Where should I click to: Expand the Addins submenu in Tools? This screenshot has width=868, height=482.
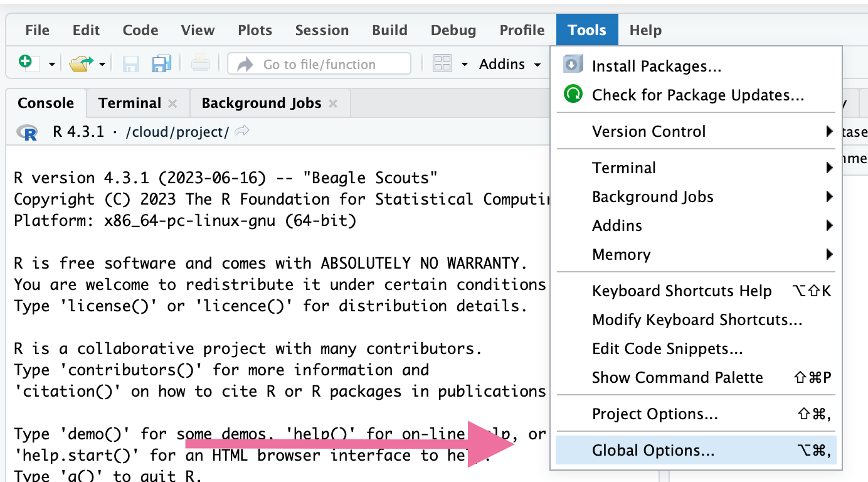[696, 225]
